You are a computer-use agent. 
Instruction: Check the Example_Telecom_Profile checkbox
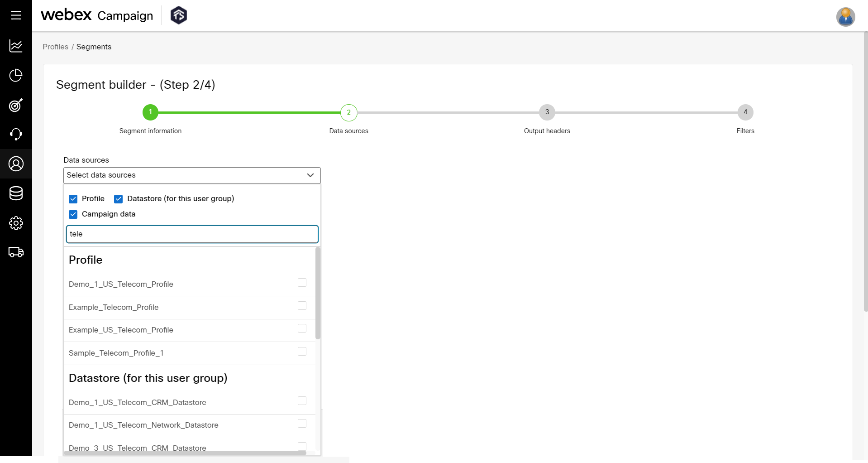point(301,305)
